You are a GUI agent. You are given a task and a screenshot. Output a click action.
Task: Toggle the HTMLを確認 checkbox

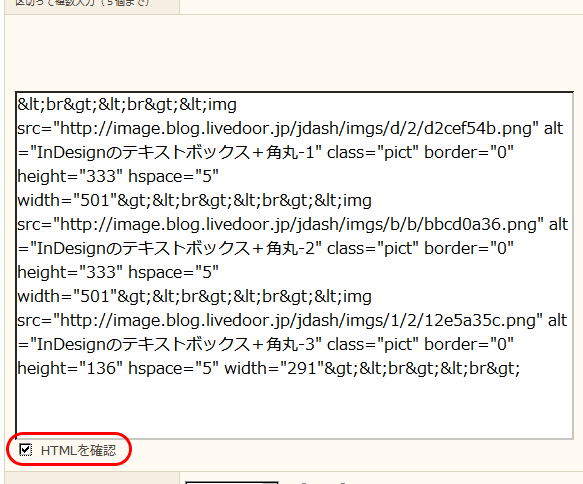pos(26,450)
